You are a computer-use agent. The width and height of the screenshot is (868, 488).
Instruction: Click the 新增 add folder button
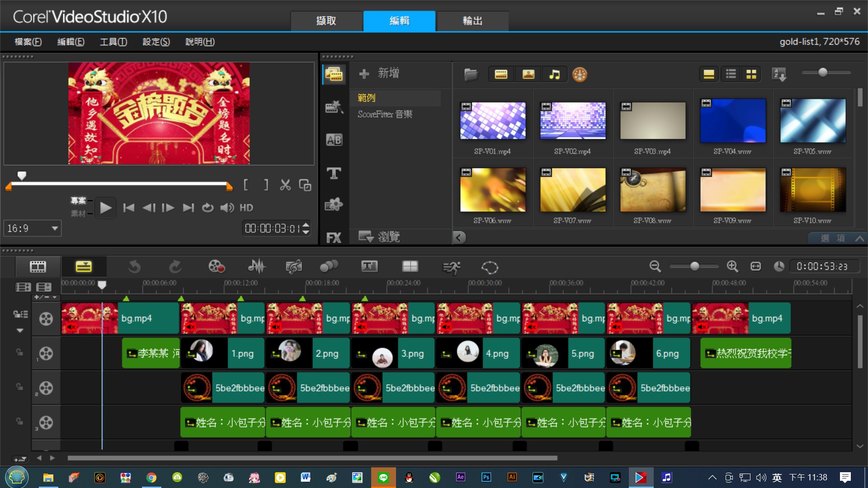click(x=379, y=73)
